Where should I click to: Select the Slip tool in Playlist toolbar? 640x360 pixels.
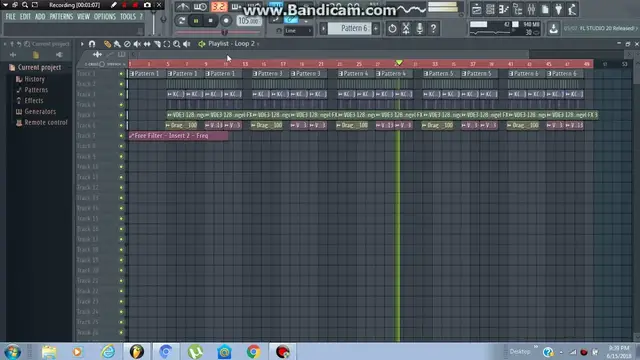[147, 44]
